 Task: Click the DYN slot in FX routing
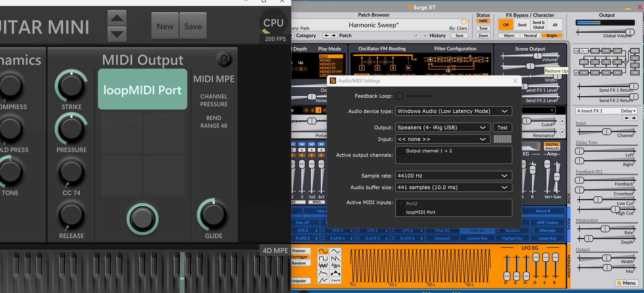635,51
